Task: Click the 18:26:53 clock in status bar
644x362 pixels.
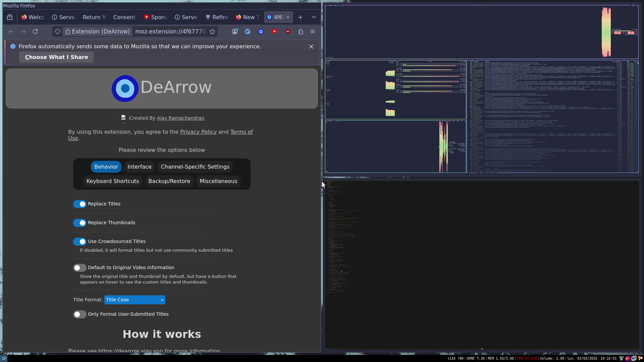Action: tap(608, 358)
